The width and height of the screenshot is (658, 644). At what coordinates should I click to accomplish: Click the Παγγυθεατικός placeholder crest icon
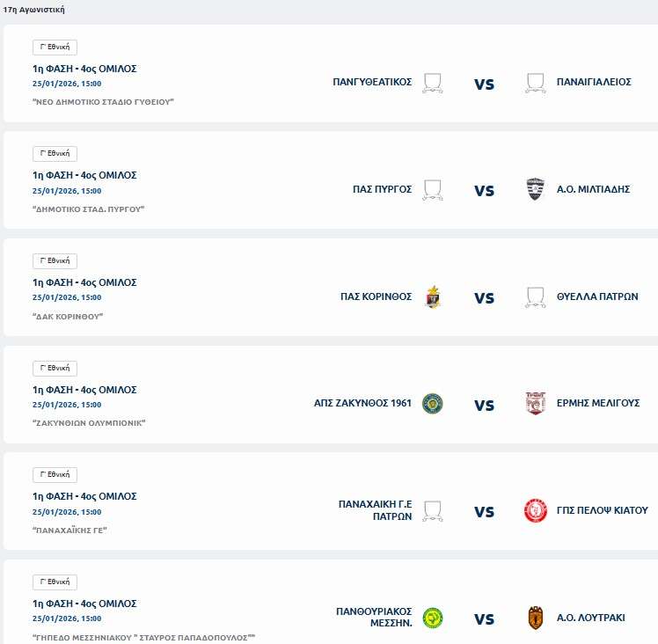point(432,83)
